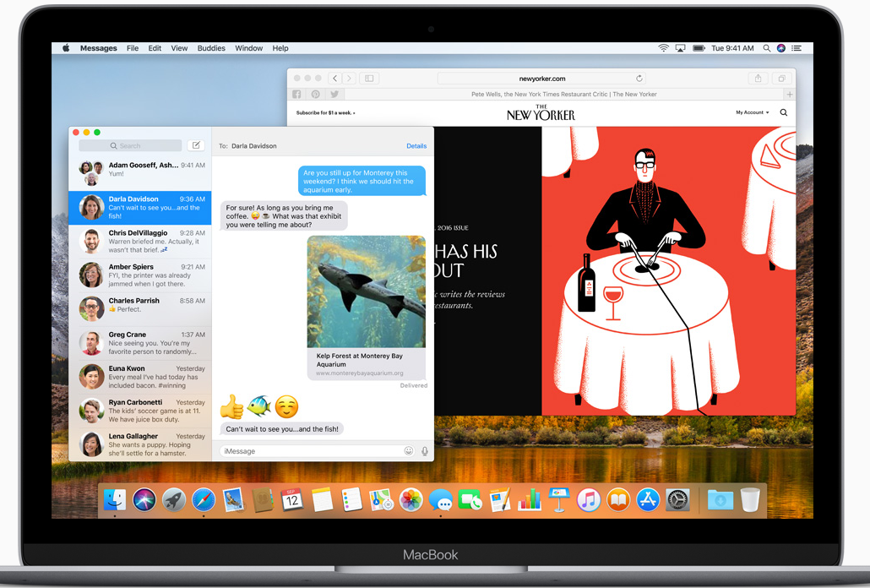Show all tabs with Safari's tab overview icon
The height and width of the screenshot is (588, 870).
[781, 78]
